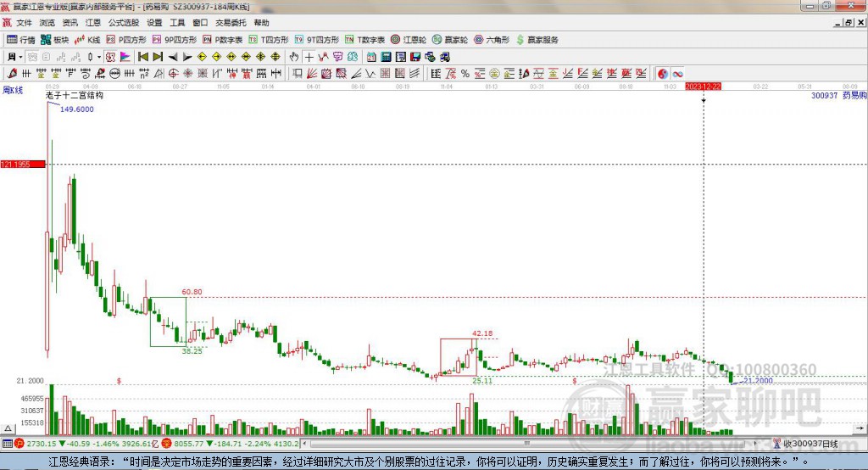Open the 文件 menu
The height and width of the screenshot is (470, 868).
pyautogui.click(x=24, y=23)
